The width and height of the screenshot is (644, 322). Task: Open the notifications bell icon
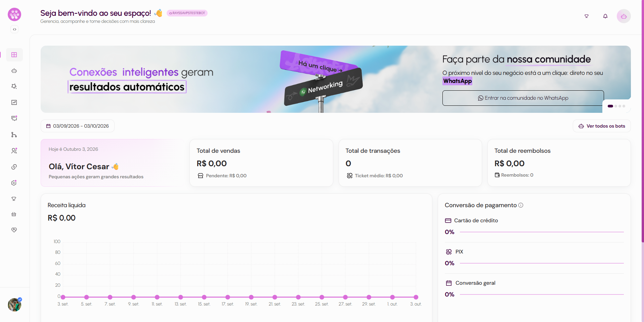[x=605, y=16]
